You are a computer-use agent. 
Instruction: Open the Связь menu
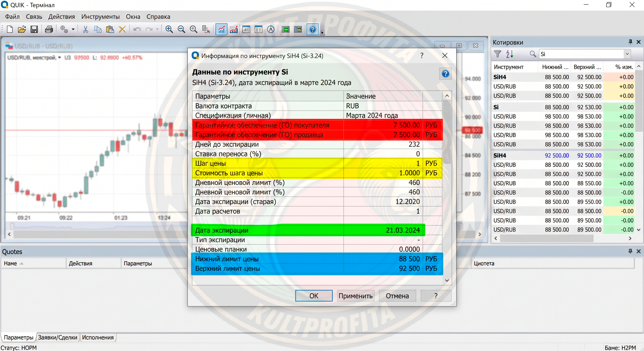click(34, 17)
